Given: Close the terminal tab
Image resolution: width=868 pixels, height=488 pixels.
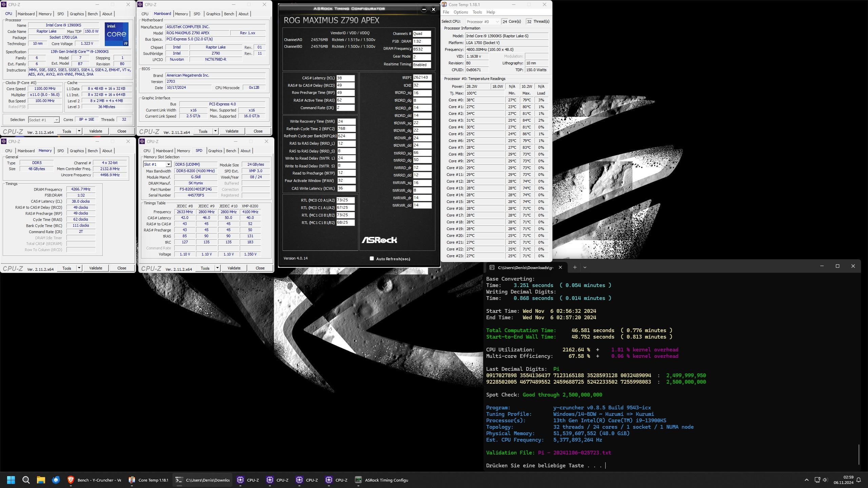Looking at the screenshot, I should click(560, 267).
